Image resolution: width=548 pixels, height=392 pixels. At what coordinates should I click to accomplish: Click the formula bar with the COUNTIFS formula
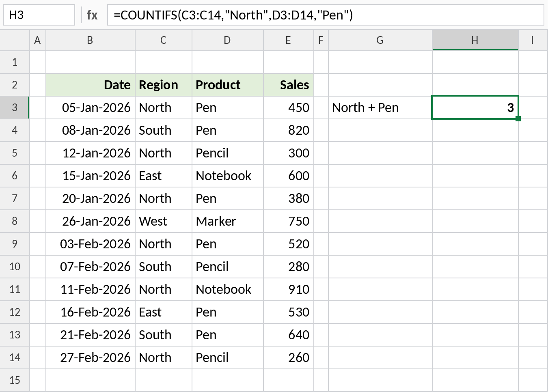tap(326, 15)
